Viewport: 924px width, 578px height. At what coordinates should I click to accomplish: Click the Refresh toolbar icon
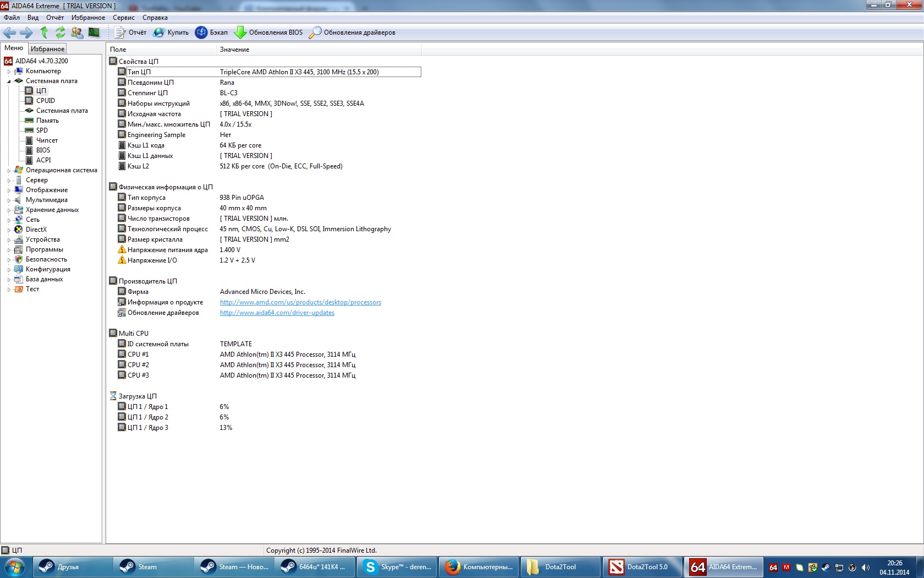point(61,32)
